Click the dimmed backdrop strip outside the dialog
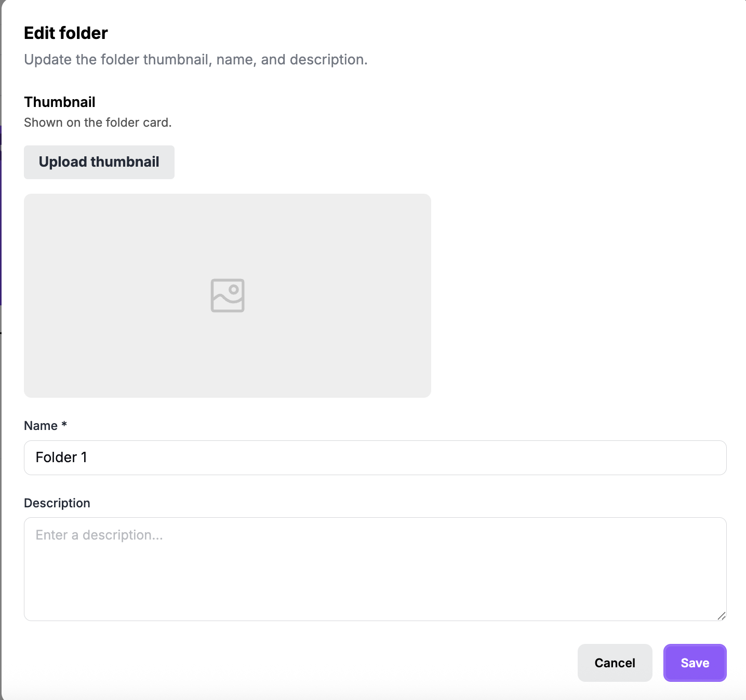746x700 pixels. 1,467
